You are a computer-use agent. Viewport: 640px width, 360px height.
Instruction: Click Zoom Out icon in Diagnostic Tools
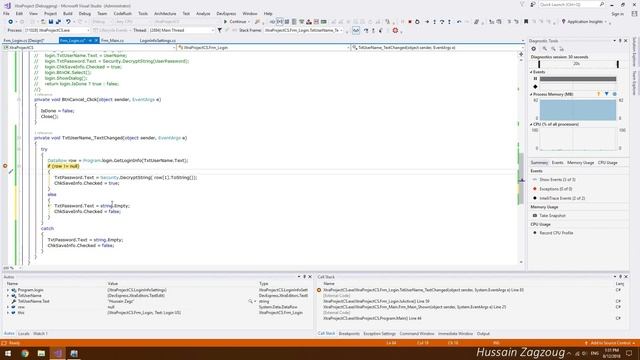[x=553, y=49]
